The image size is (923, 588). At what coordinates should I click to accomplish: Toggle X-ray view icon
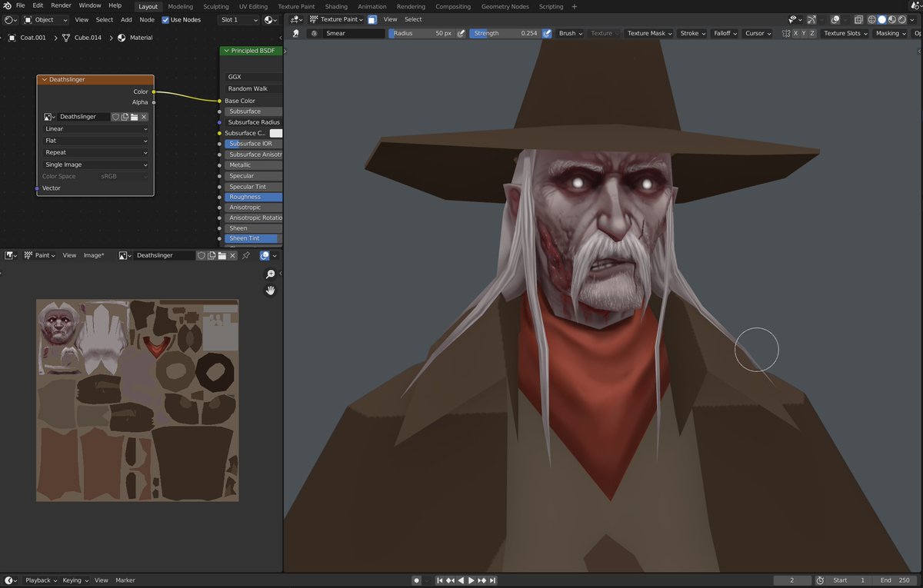(858, 19)
